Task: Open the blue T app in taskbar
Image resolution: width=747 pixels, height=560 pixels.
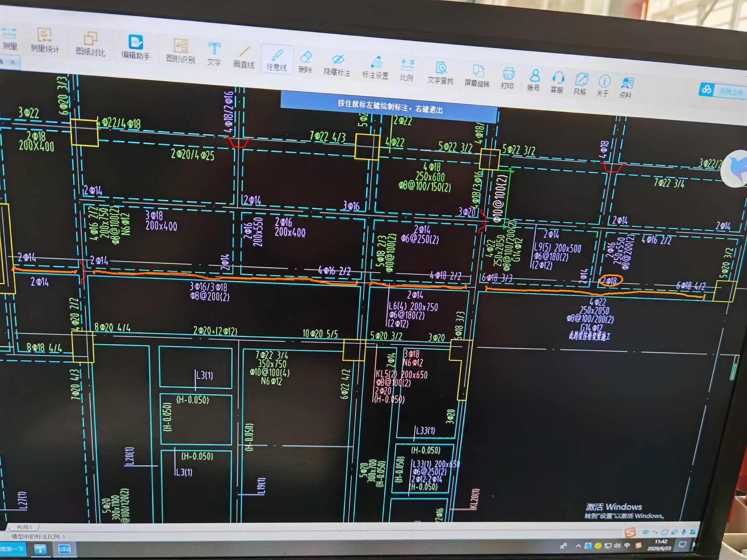Action: pos(40,549)
